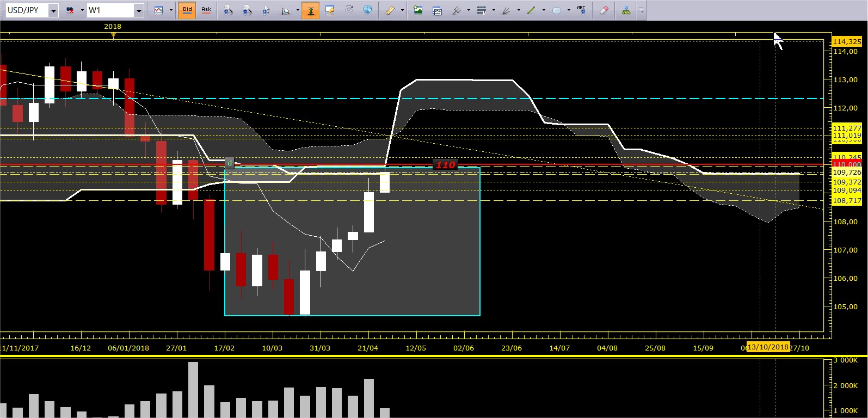The image size is (868, 418).
Task: Click the unlink charts icon
Action: pos(70,10)
